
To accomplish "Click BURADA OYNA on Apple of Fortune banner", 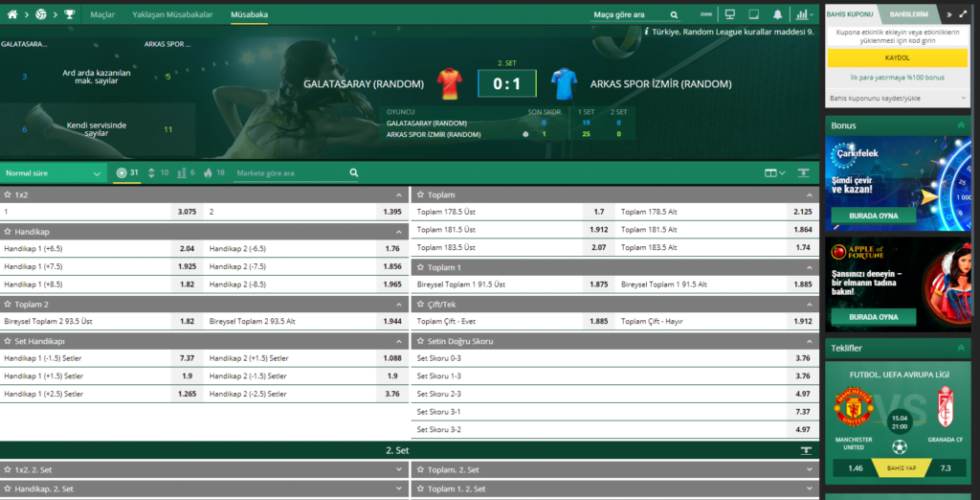I will 873,317.
